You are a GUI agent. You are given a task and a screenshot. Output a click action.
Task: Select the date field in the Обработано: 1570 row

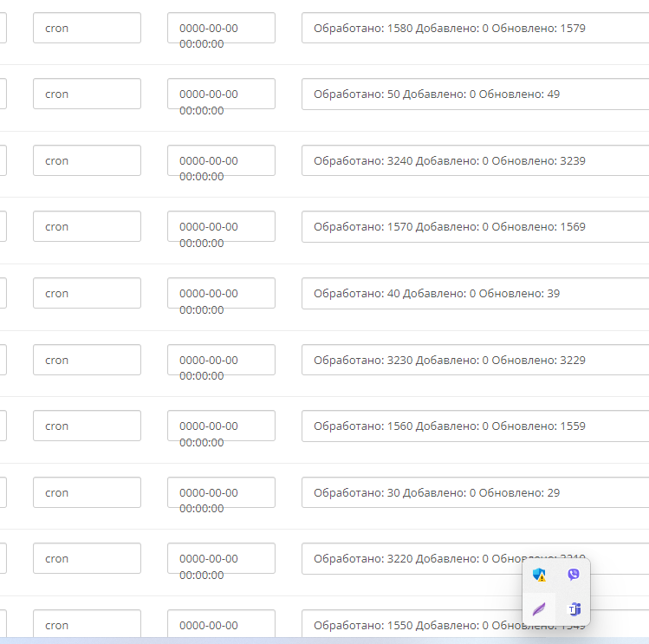(x=221, y=226)
